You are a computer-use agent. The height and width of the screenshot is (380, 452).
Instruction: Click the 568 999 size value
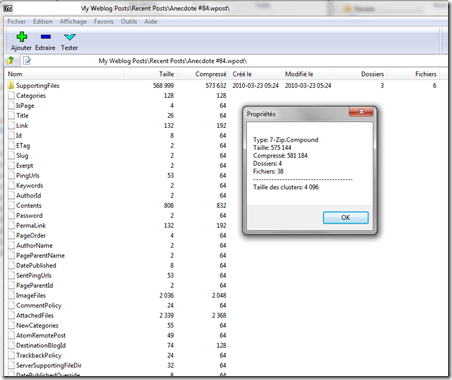coord(163,86)
